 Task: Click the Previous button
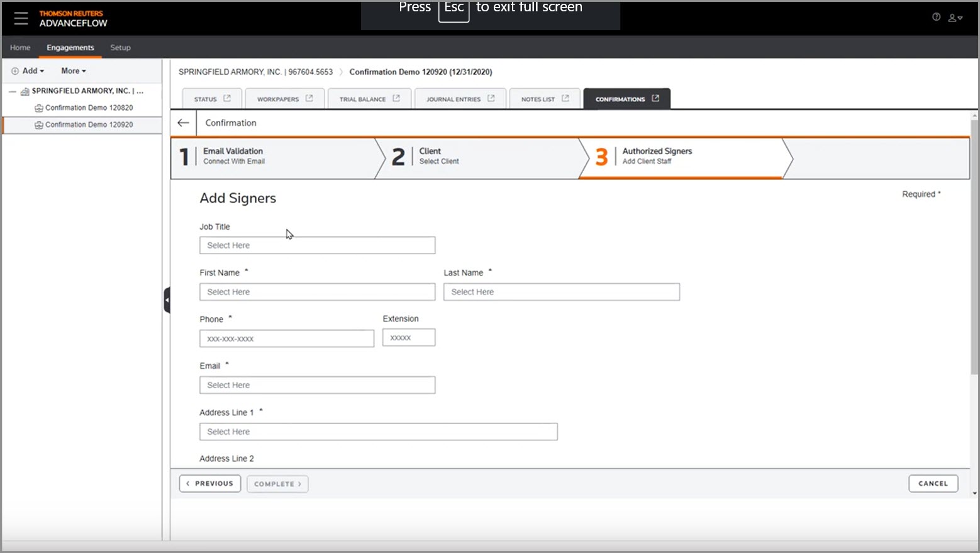click(x=210, y=483)
